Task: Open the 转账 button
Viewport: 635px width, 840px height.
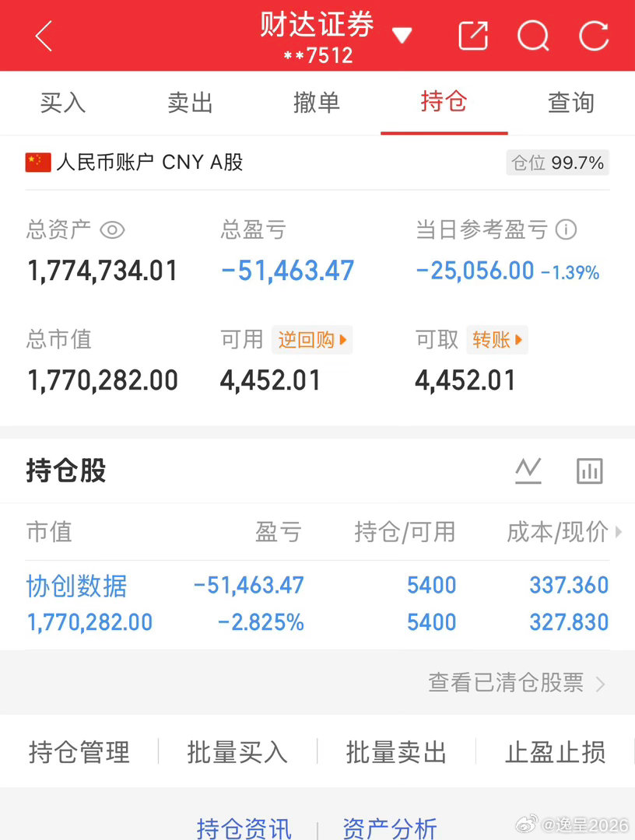Action: click(496, 340)
